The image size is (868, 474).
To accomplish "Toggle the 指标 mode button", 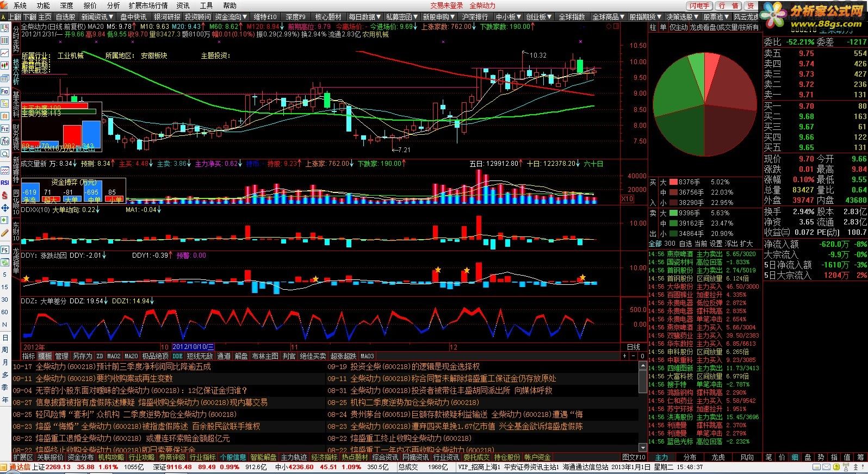I will [28, 356].
